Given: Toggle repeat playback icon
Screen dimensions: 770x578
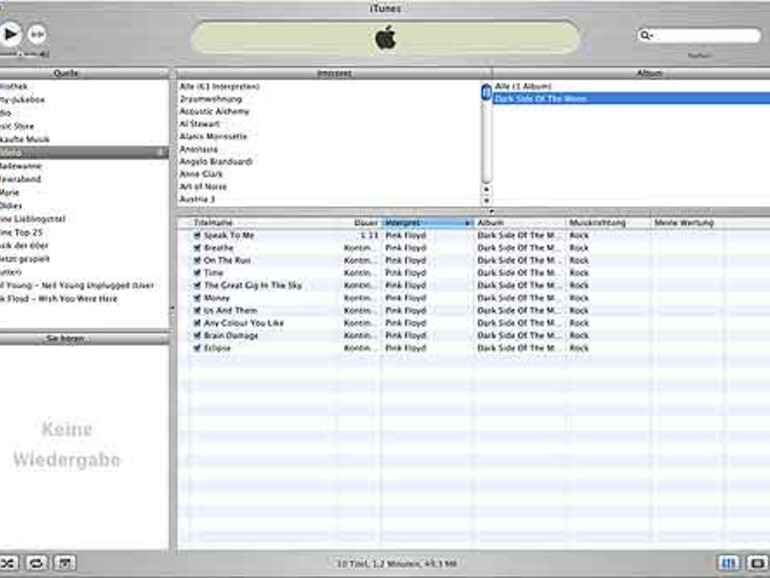Looking at the screenshot, I should click(36, 563).
